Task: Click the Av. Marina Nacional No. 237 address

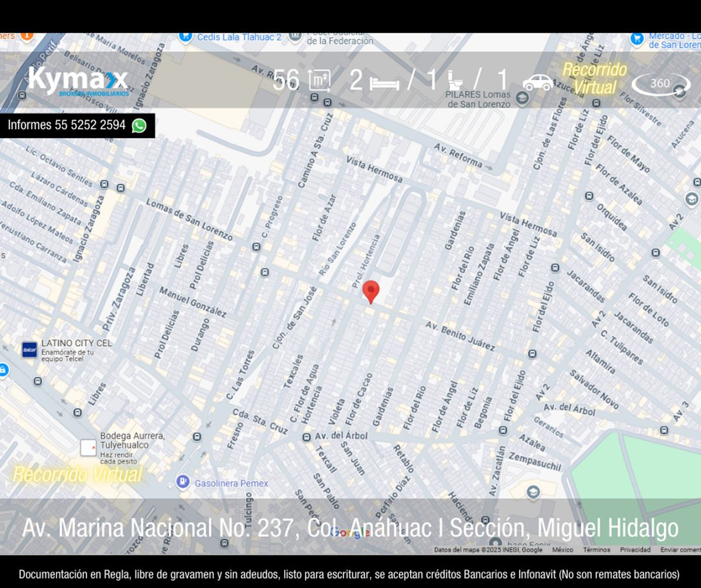Action: pos(350,528)
